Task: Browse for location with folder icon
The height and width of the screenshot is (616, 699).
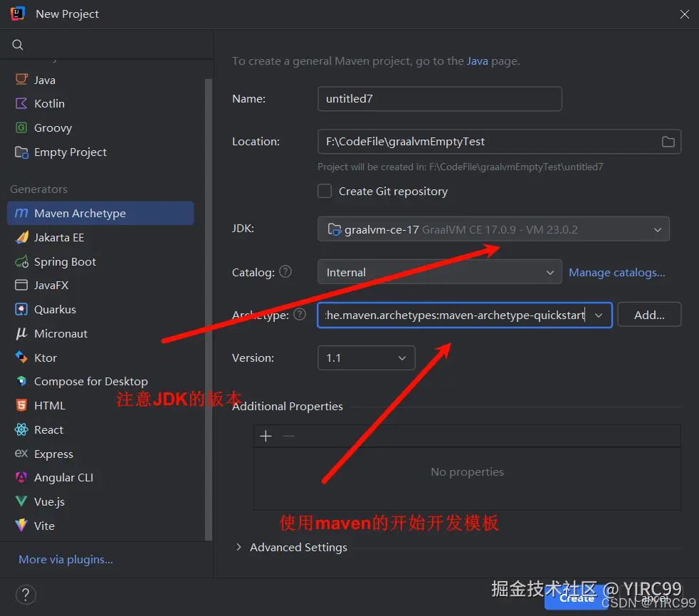Action: pos(668,142)
